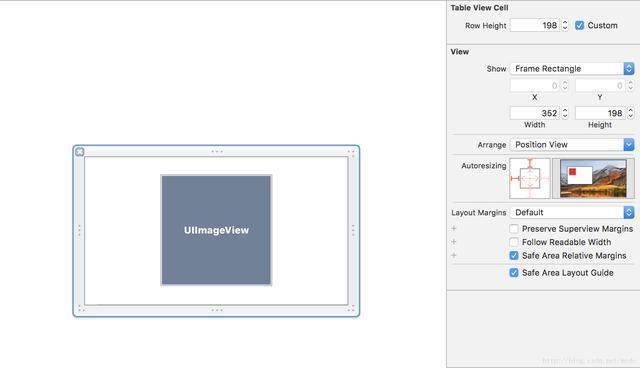Click the Y position field
The width and height of the screenshot is (640, 368).
click(600, 86)
